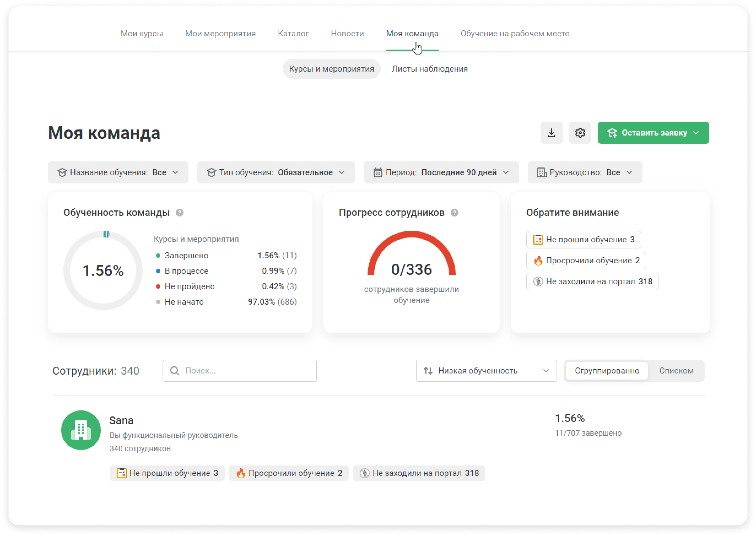Viewport: 756px width, 536px height.
Task: Click the Завершено 1.56% (11) value
Action: click(x=277, y=255)
